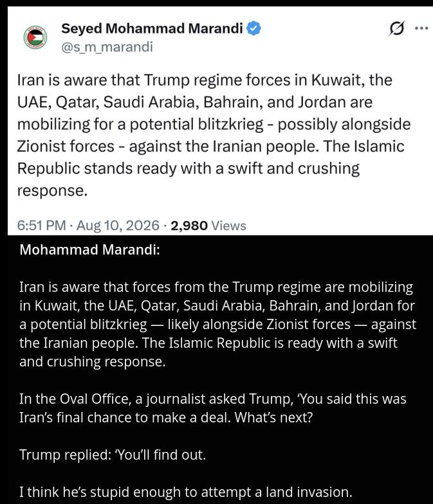Click the 'Trump replied' line

pos(112,455)
